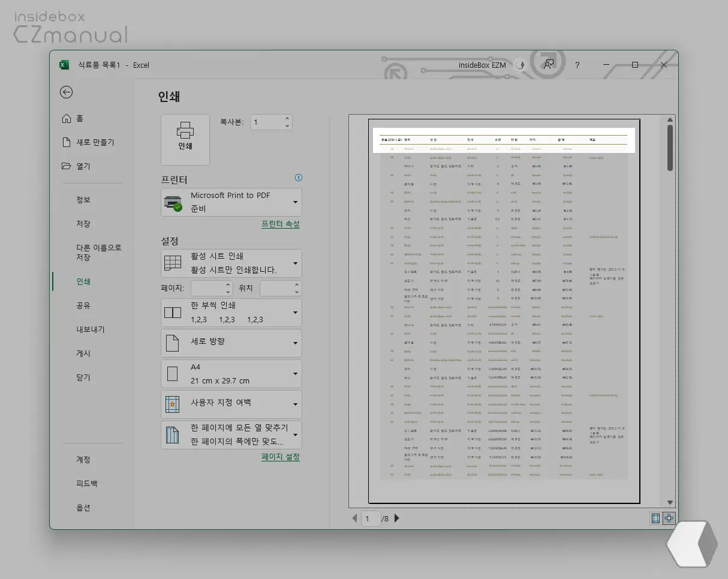Image resolution: width=728 pixels, height=579 pixels.
Task: Open the Export menu item
Action: pos(90,329)
